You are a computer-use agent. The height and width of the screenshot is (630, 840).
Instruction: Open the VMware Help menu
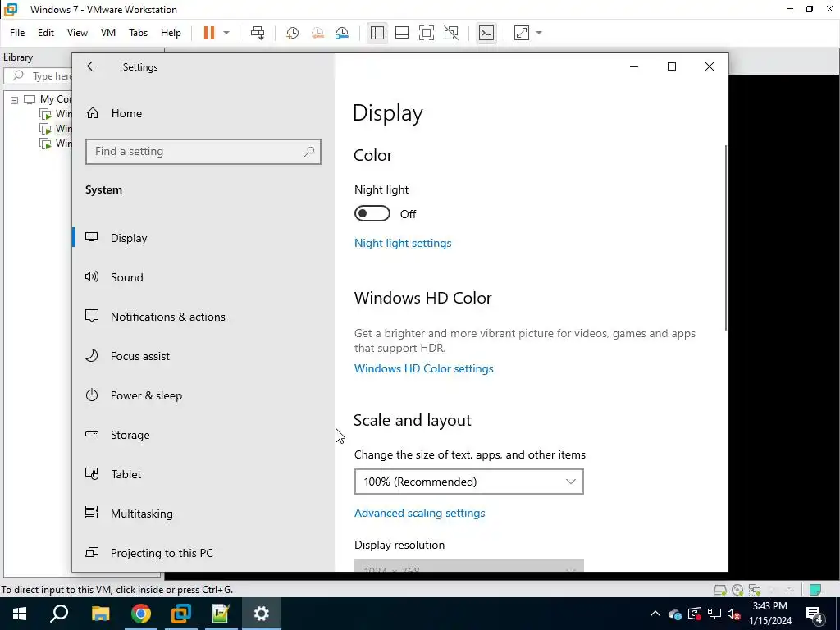click(171, 33)
